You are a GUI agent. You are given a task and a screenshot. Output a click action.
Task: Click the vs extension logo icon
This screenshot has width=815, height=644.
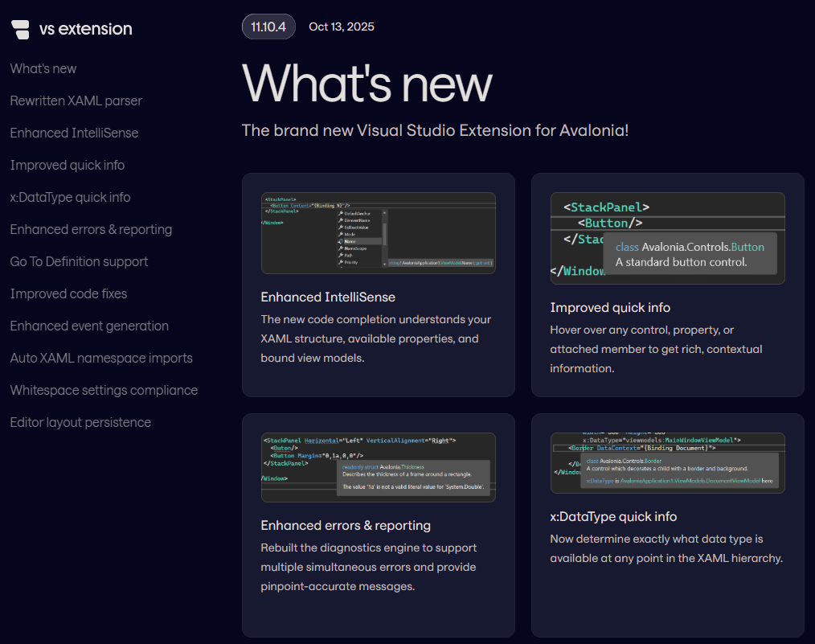(20, 29)
